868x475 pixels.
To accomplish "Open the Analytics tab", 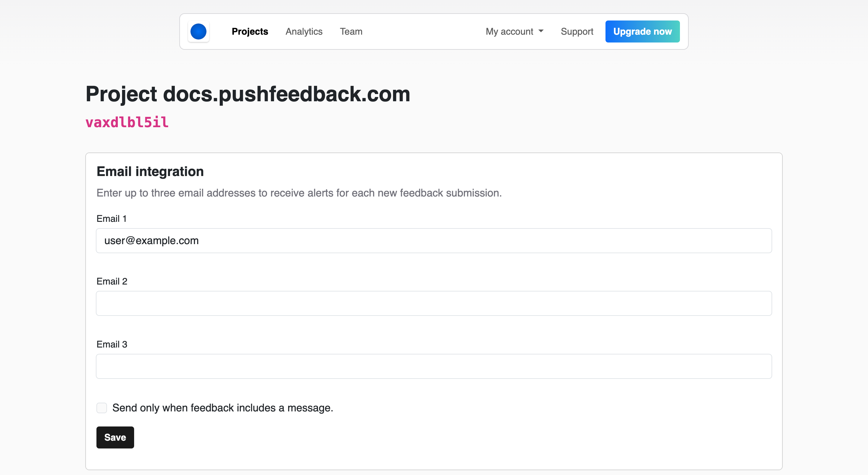I will (x=303, y=32).
